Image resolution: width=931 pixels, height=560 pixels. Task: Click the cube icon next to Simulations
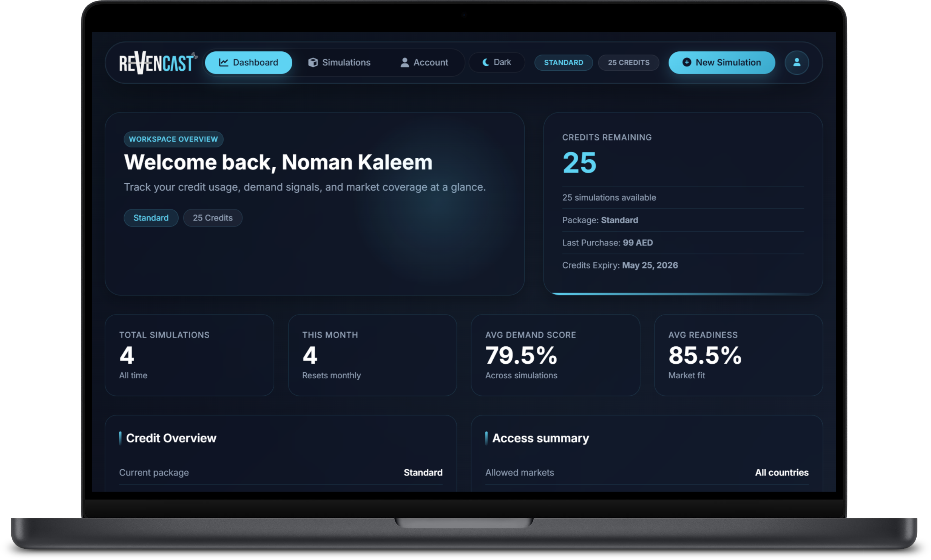tap(314, 62)
